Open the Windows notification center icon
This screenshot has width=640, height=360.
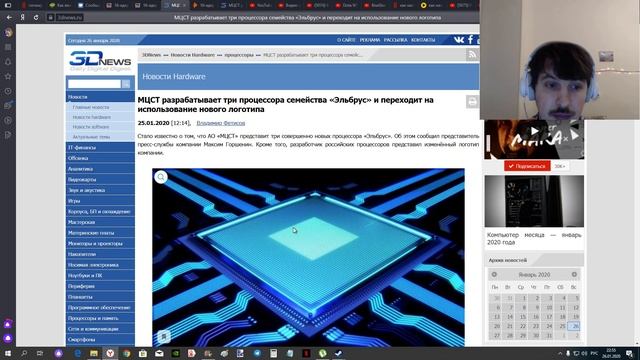pos(630,353)
